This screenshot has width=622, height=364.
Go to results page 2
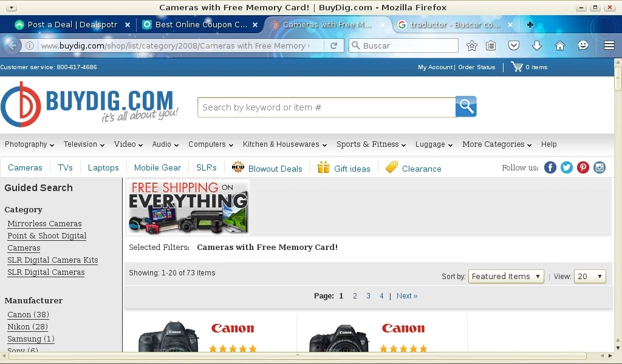click(x=355, y=296)
